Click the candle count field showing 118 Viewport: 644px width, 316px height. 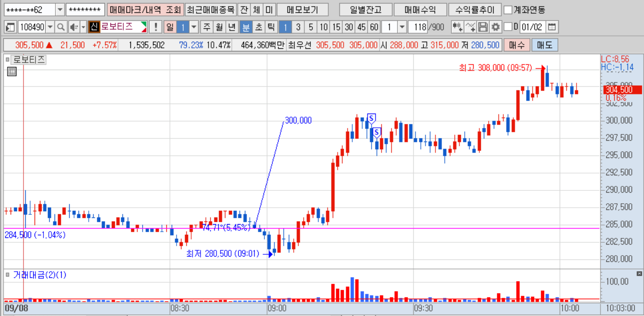click(x=418, y=27)
